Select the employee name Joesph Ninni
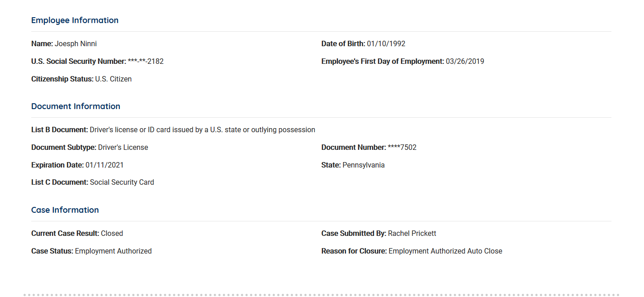The height and width of the screenshot is (297, 644). tap(76, 44)
